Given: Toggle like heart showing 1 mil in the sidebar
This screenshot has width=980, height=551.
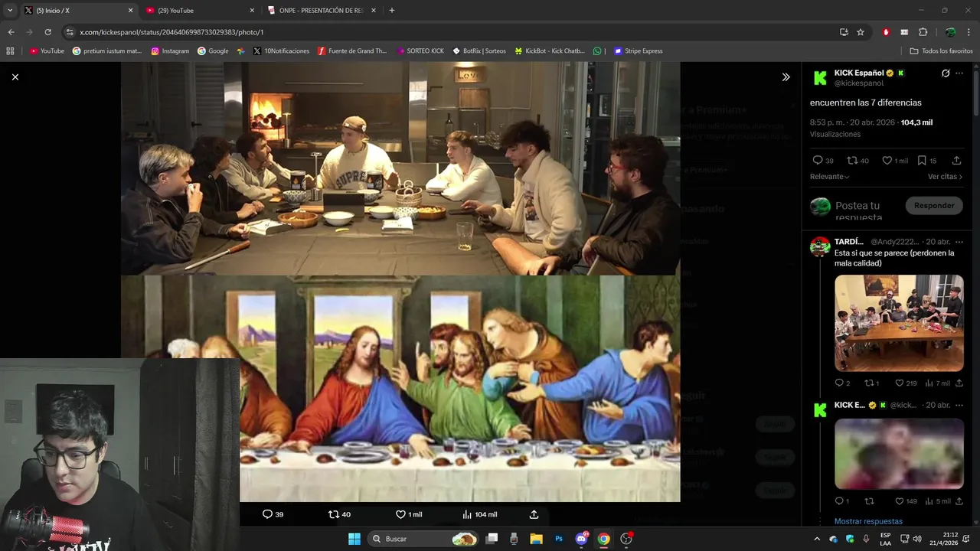Looking at the screenshot, I should pos(887,161).
